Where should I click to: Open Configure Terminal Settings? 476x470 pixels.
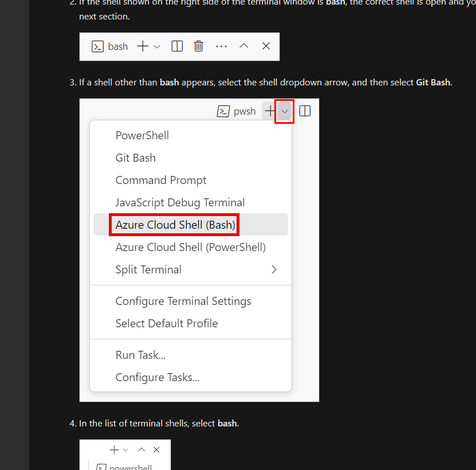(183, 301)
